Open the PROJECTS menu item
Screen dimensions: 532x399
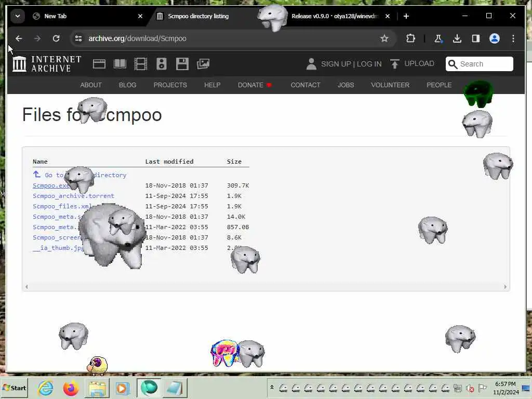click(x=170, y=85)
